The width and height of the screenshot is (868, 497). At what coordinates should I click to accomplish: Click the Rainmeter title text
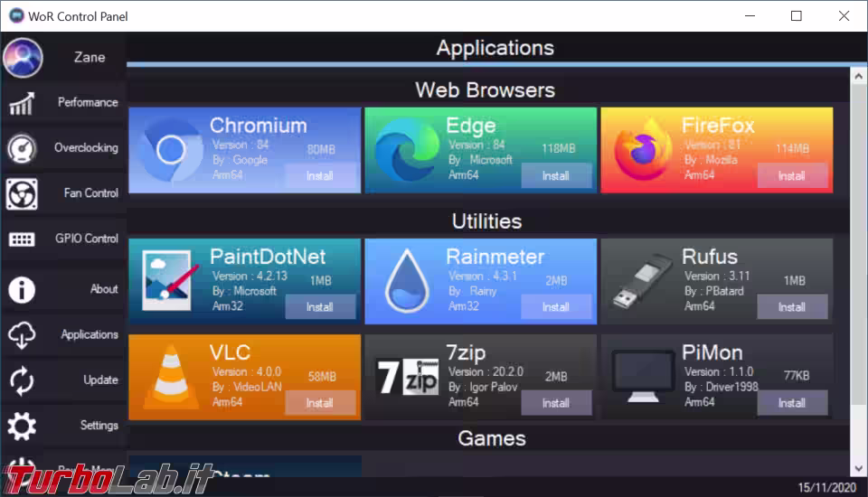click(495, 257)
